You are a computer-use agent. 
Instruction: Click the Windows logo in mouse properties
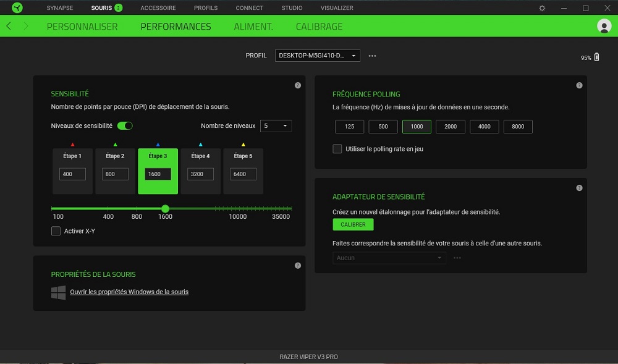click(59, 292)
